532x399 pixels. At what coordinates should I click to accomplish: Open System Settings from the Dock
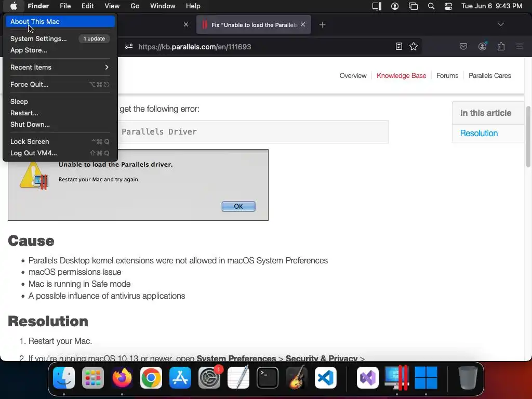tap(209, 378)
